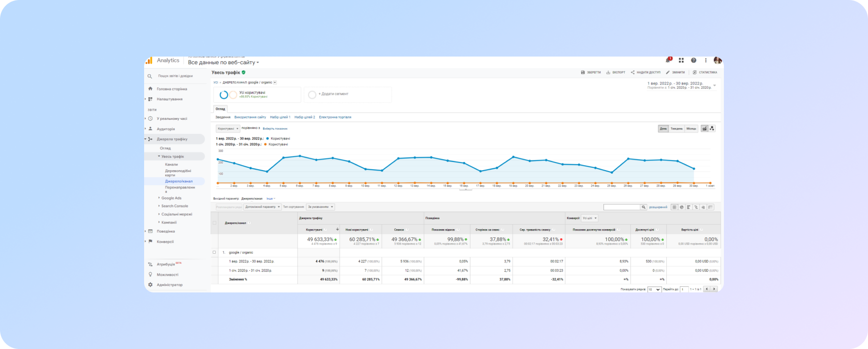Click the СТАТИСТИКА insights button
This screenshot has width=868, height=349.
705,73
